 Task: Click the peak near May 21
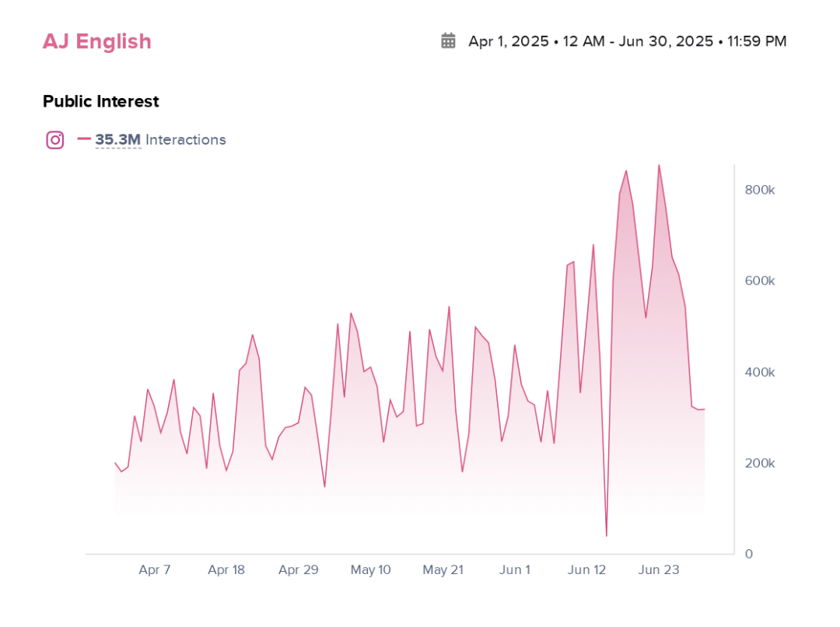450,306
